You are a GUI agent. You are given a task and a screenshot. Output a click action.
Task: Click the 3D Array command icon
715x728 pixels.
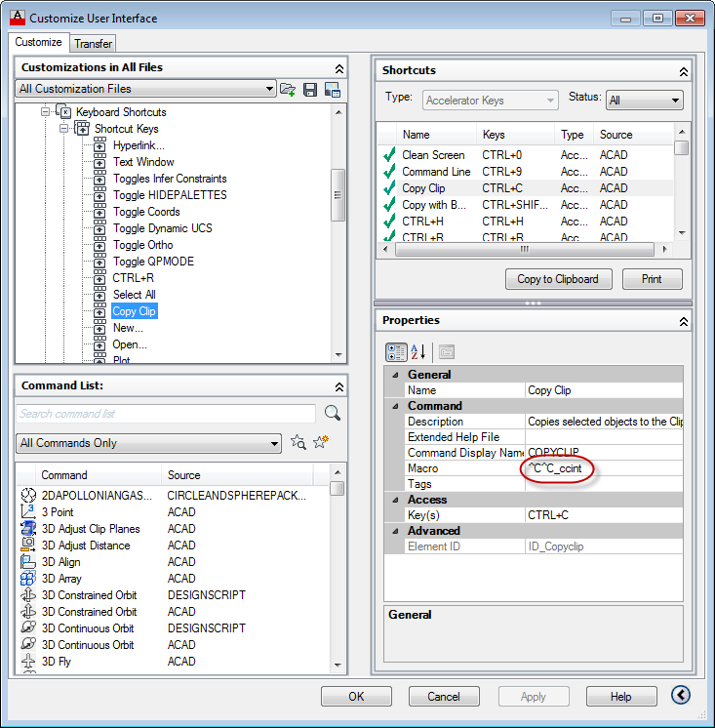click(x=29, y=579)
